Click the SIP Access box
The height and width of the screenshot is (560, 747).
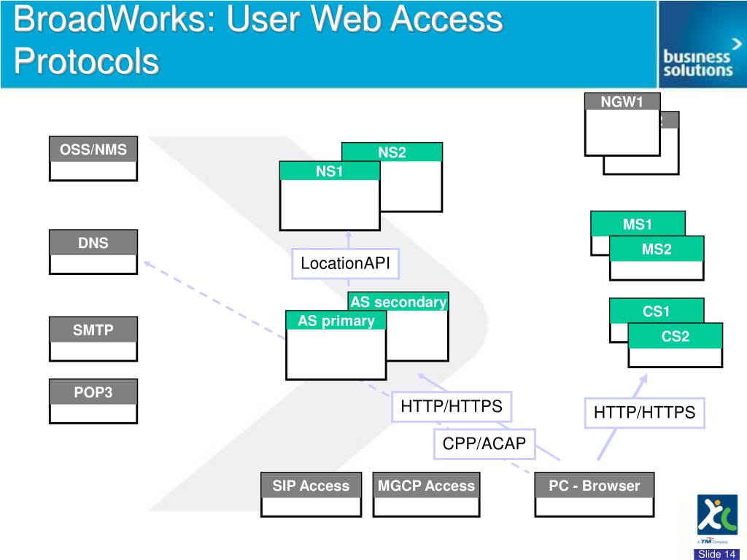pyautogui.click(x=311, y=495)
